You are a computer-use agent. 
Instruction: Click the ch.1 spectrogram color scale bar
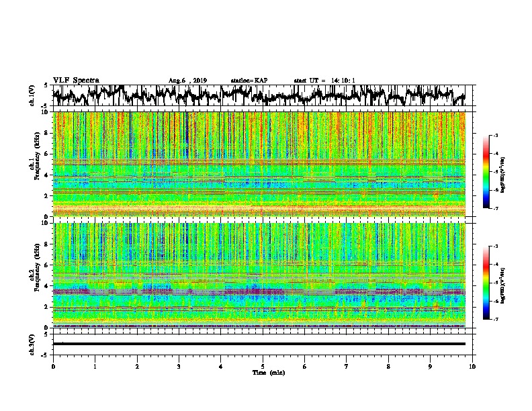tap(486, 172)
